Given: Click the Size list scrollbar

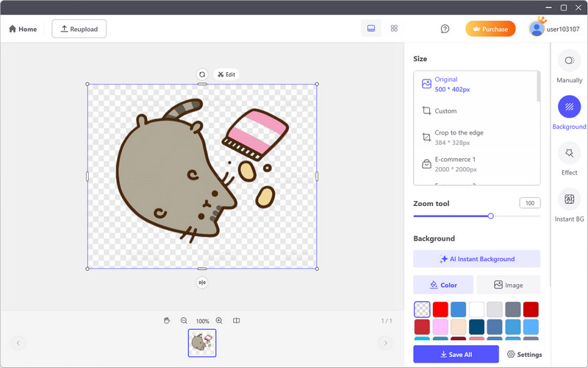Looking at the screenshot, I should [539, 87].
